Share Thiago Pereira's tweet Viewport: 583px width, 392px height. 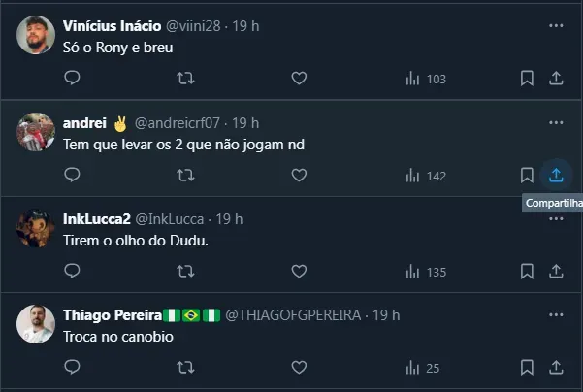[556, 368]
